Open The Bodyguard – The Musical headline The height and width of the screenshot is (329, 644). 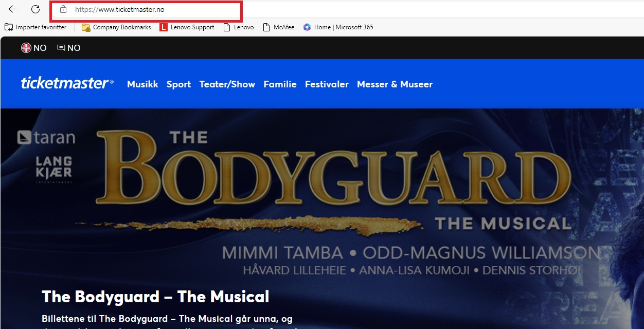[x=155, y=297]
